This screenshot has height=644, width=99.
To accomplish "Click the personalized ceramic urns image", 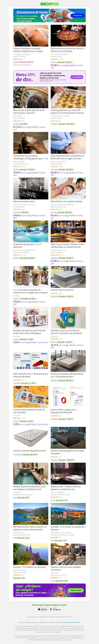I will point(31,277).
